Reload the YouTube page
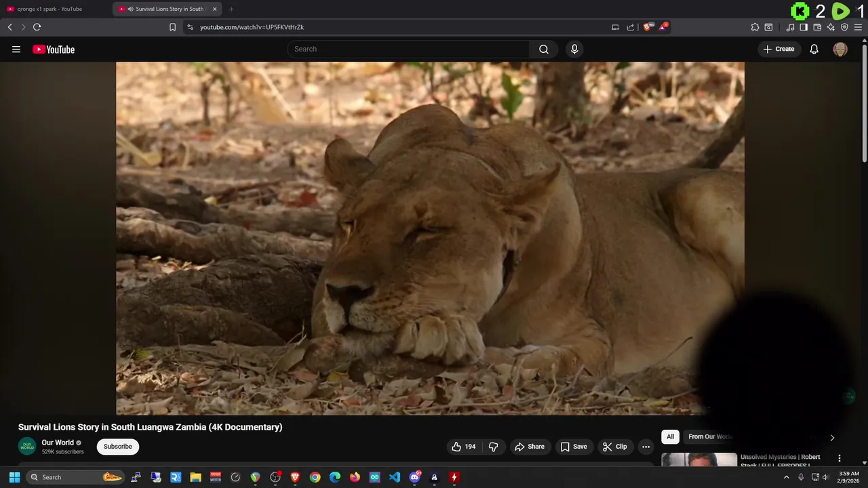Screen dimensions: 868x488 pos(37,27)
